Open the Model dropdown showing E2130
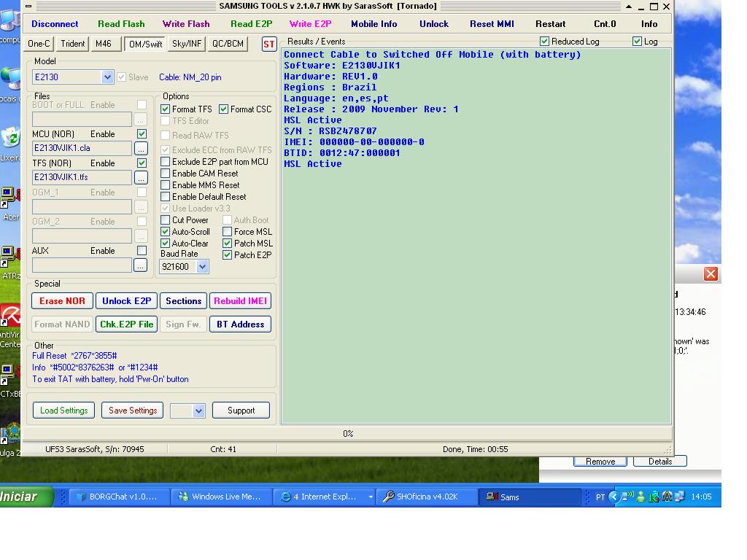Viewport: 747px width, 560px height. 107,77
